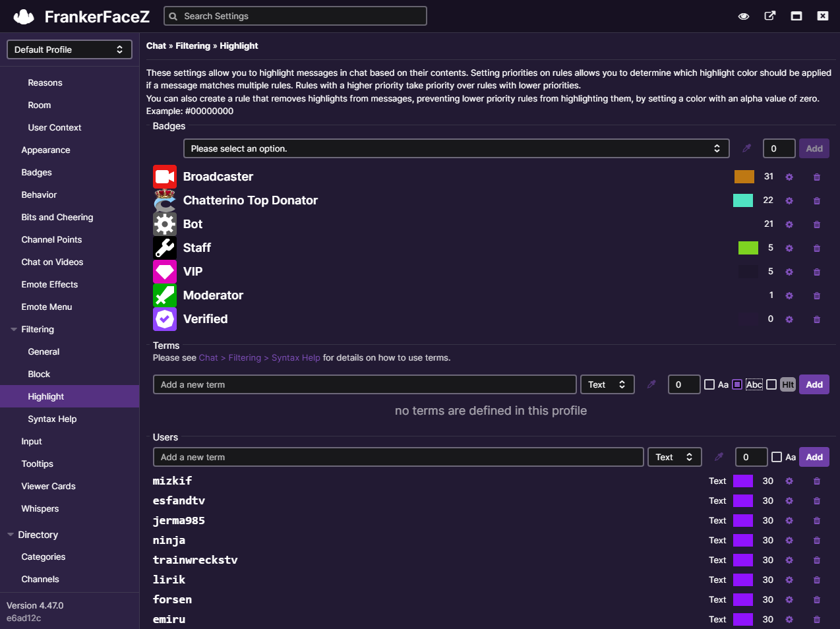Edit the Staff badge rule gear
The height and width of the screenshot is (629, 840).
tap(789, 248)
